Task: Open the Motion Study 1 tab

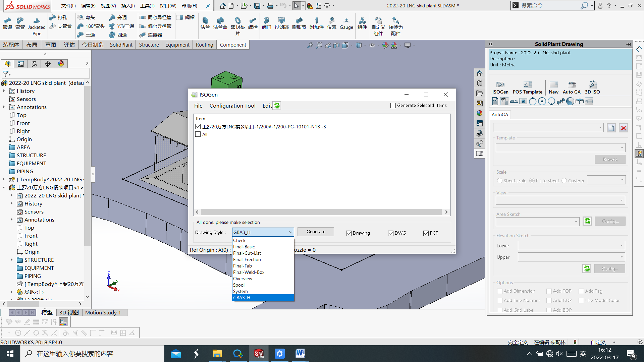Action: (103, 312)
